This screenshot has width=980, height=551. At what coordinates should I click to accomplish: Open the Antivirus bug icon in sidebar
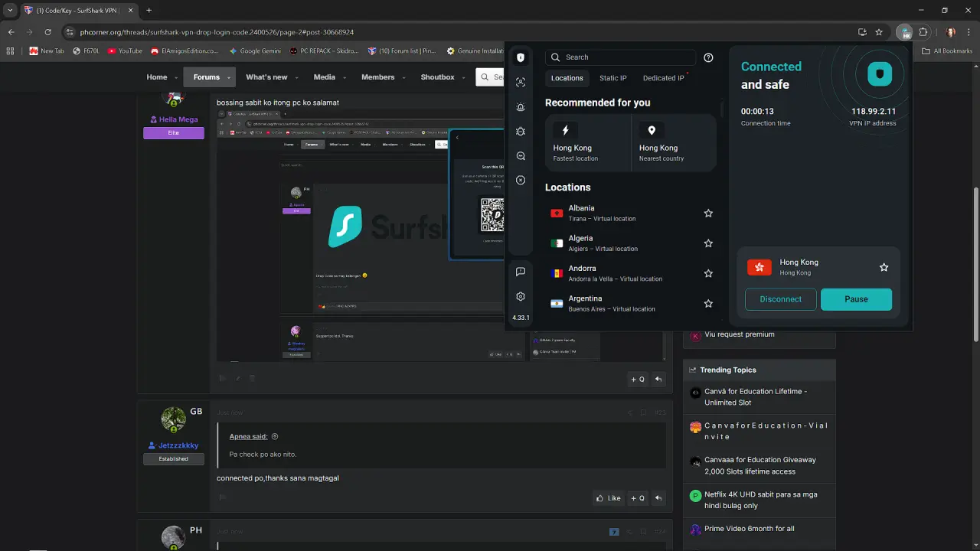521,132
